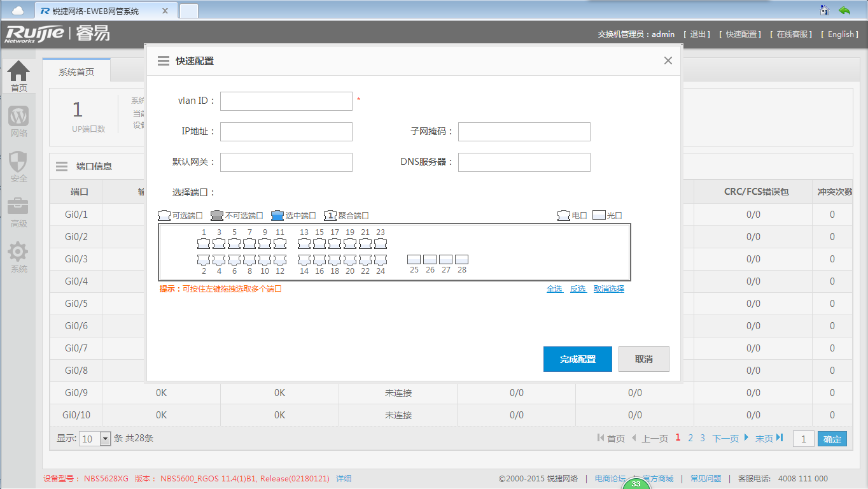868x489 pixels.
Task: Open the 高级 advanced sidebar section
Action: click(x=18, y=212)
